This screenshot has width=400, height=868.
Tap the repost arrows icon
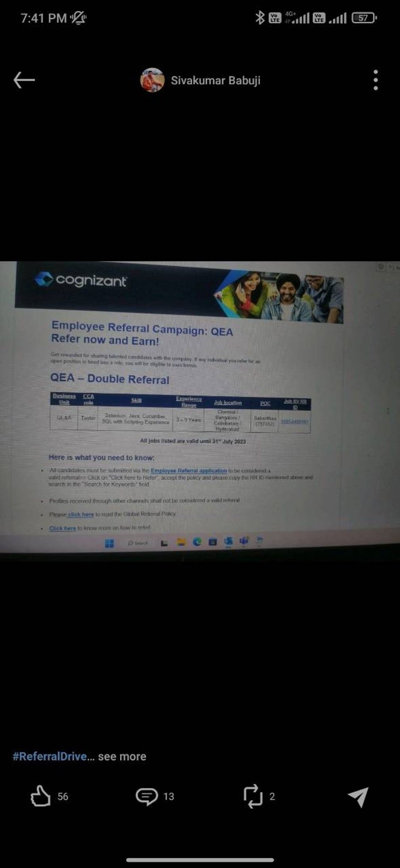[x=253, y=796]
